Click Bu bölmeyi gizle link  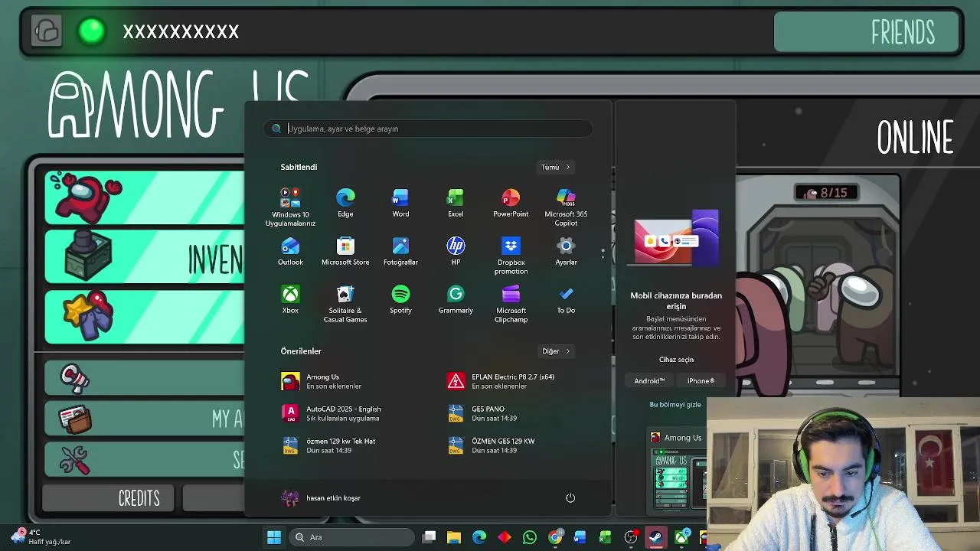coord(675,405)
